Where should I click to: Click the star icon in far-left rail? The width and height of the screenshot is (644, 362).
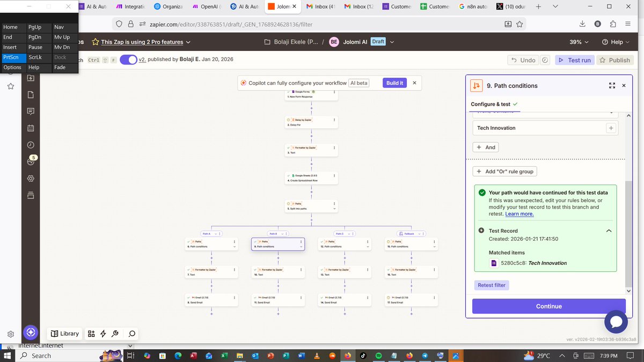point(11,86)
